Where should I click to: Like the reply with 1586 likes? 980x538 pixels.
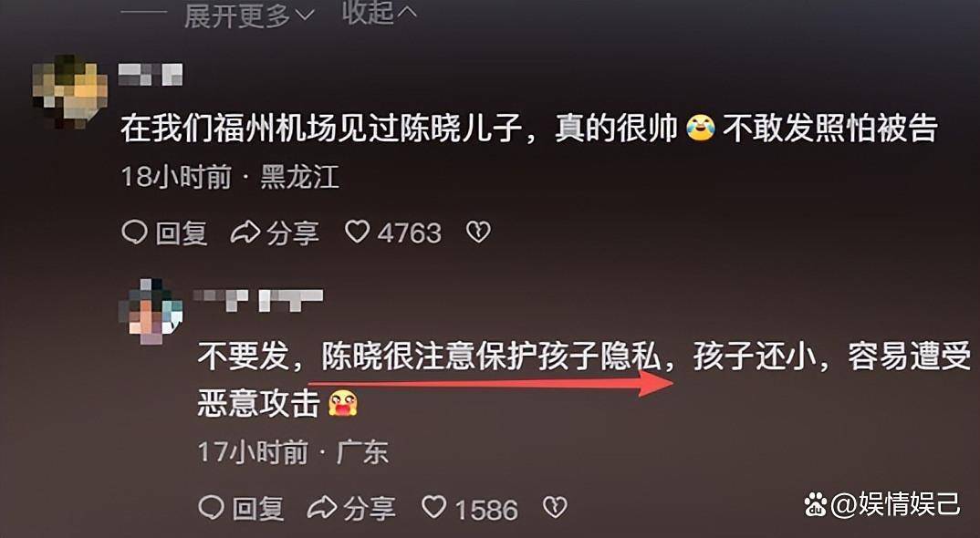point(434,507)
